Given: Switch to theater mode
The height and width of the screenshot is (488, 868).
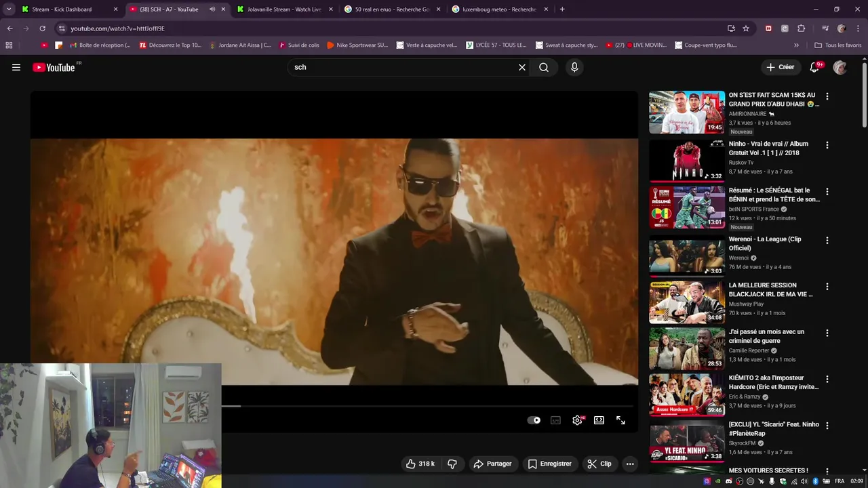Looking at the screenshot, I should (x=599, y=420).
